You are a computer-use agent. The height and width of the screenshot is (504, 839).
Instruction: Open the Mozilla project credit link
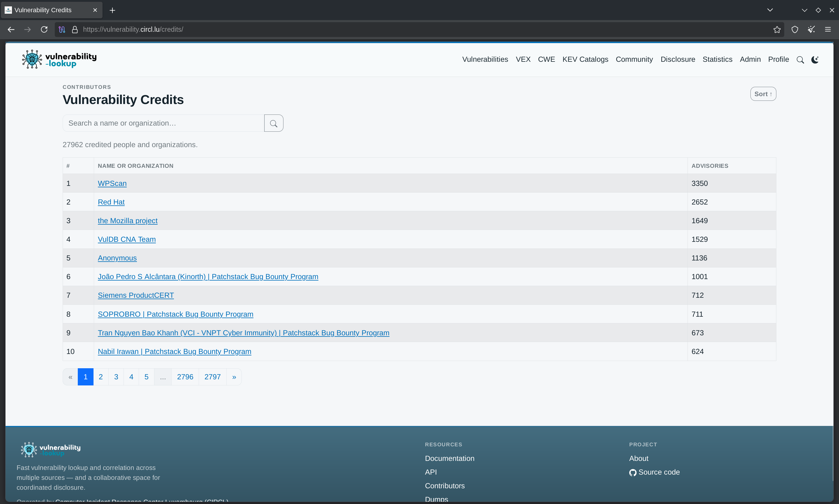click(128, 221)
